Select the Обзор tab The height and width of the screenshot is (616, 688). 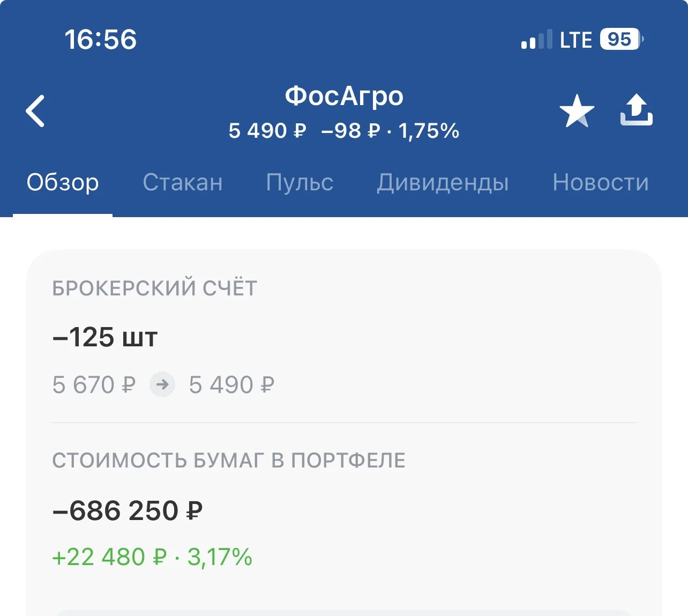(x=63, y=183)
